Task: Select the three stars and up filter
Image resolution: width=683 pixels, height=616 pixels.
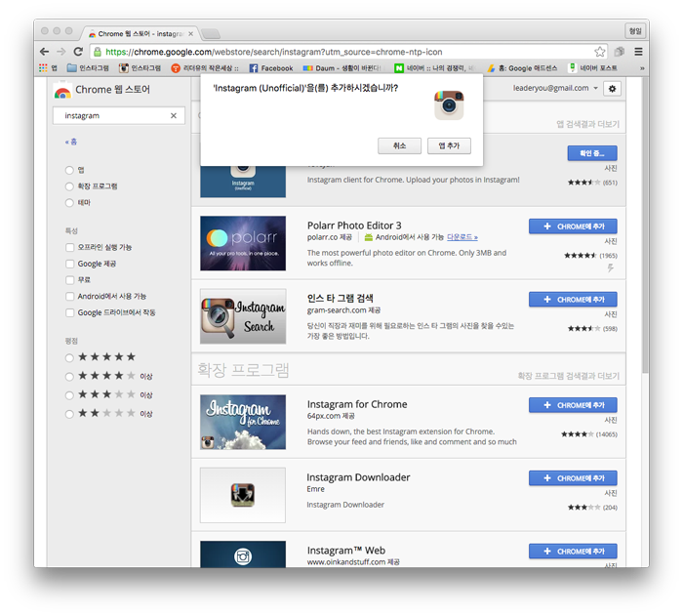Action: pos(69,395)
